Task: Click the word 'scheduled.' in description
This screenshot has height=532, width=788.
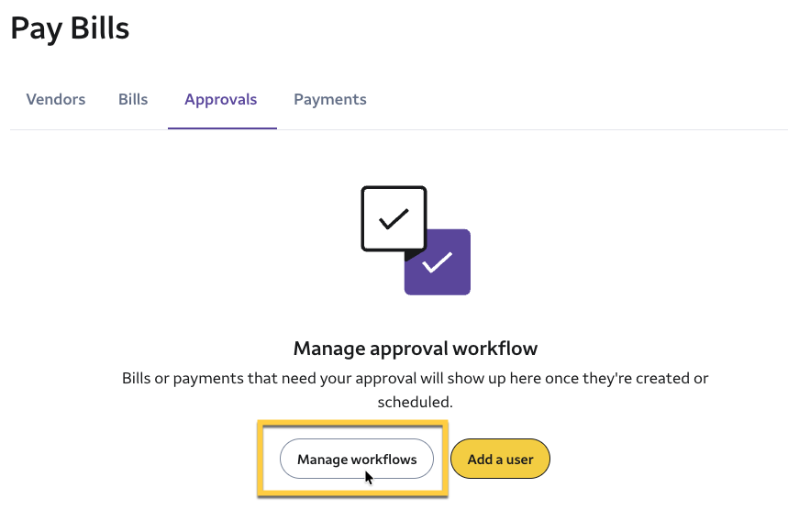Action: point(416,402)
